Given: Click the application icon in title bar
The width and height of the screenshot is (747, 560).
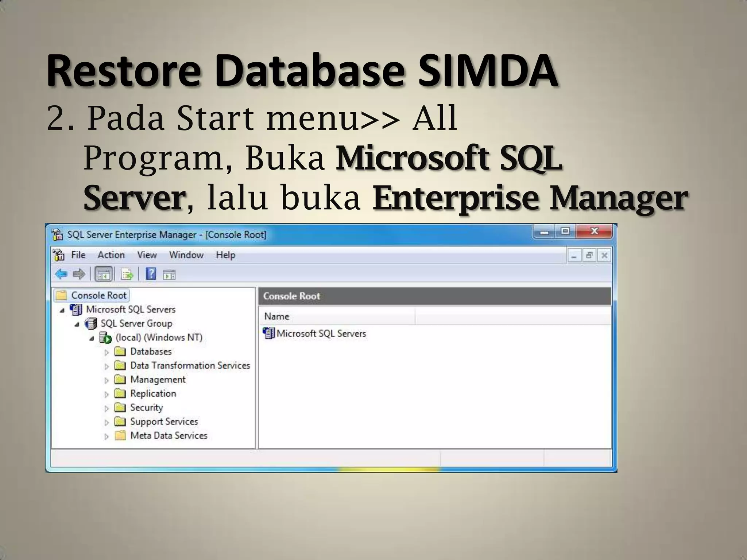Looking at the screenshot, I should pos(57,235).
